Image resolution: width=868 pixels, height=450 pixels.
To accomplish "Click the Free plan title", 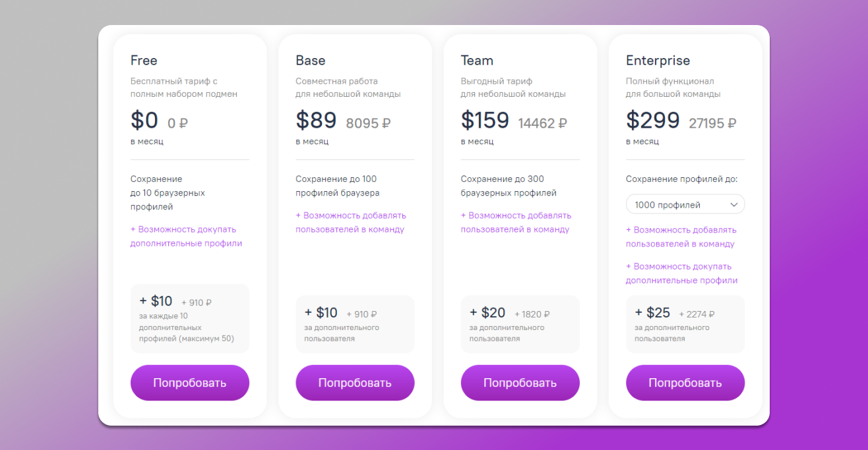I will [x=143, y=60].
